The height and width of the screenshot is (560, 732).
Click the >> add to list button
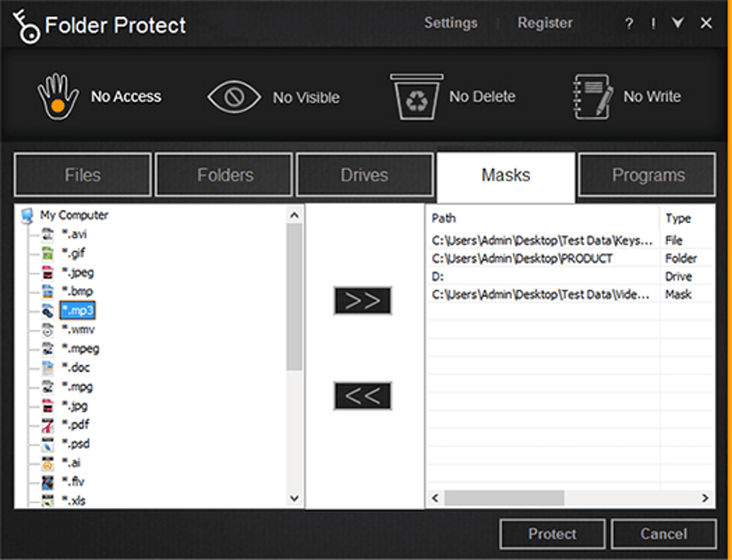pos(362,301)
